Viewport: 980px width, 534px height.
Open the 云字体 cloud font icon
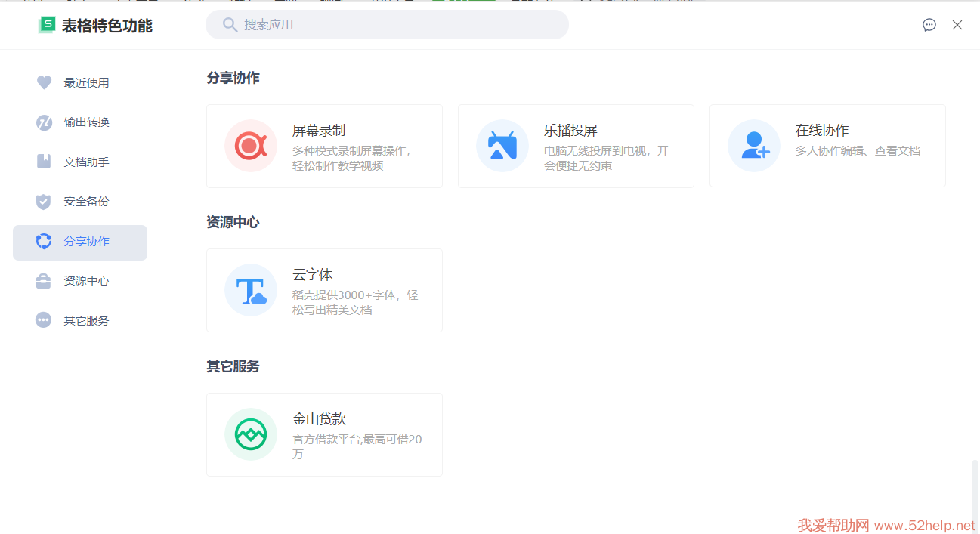(x=251, y=290)
